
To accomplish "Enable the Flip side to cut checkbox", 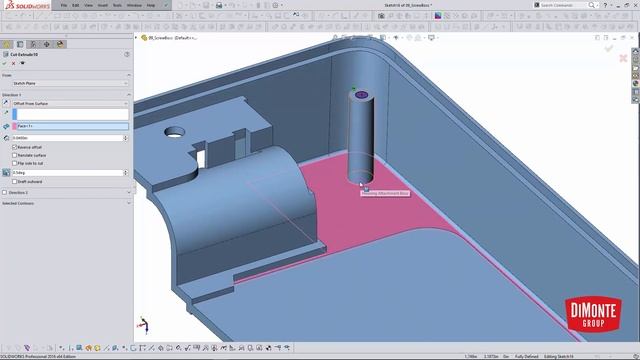I will (x=15, y=163).
